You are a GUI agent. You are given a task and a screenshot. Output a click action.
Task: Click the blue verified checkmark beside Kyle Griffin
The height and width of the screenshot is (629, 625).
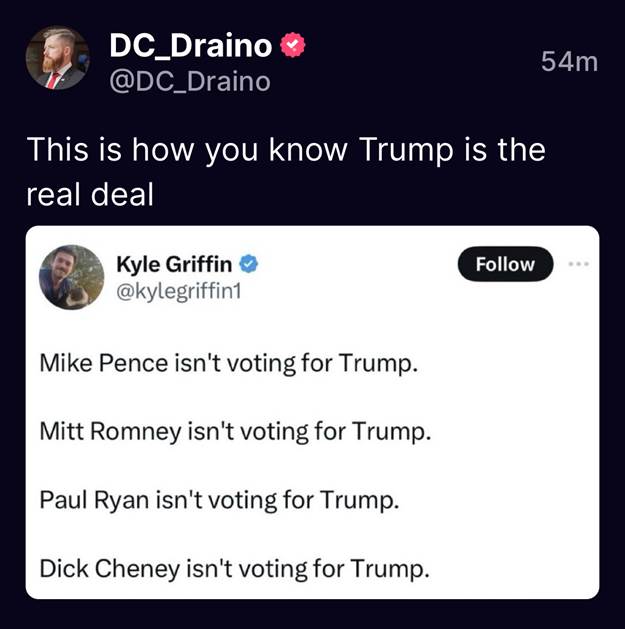250,264
